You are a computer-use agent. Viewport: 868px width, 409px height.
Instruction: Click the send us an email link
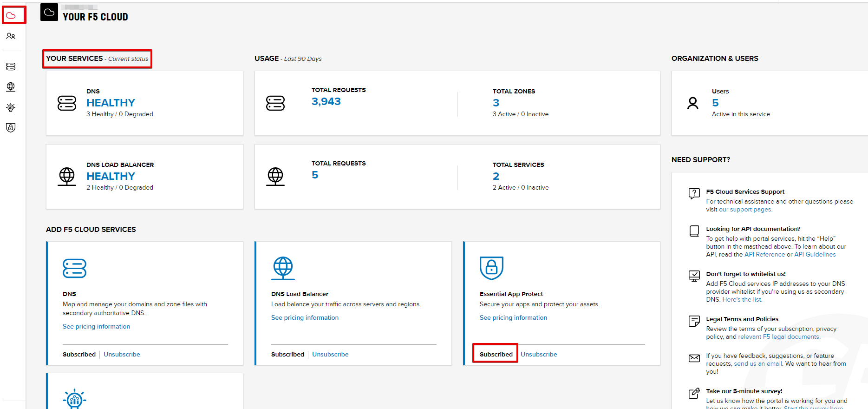click(x=758, y=364)
